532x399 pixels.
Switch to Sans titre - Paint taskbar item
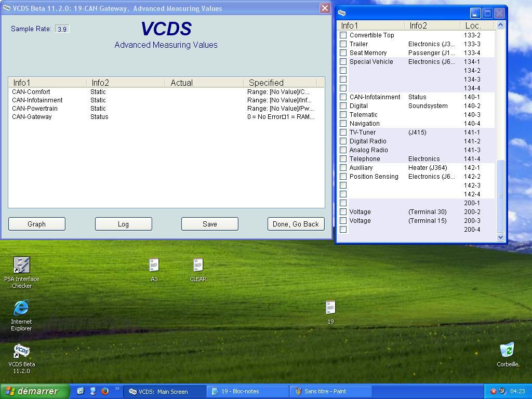331,392
